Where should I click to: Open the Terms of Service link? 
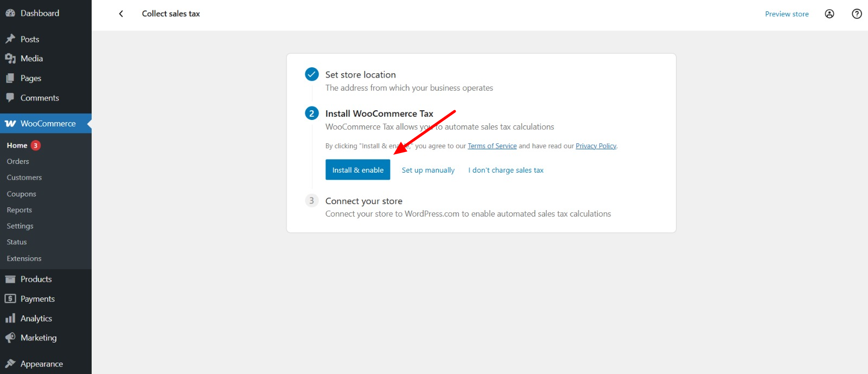492,146
